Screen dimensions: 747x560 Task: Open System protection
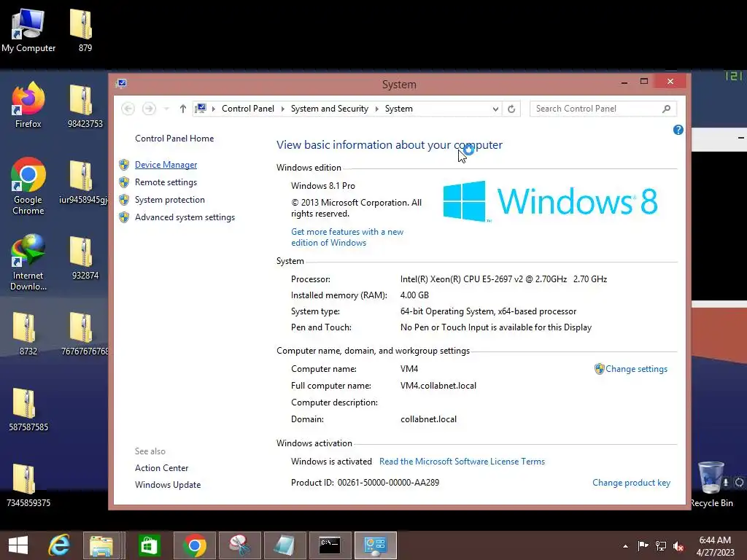169,200
